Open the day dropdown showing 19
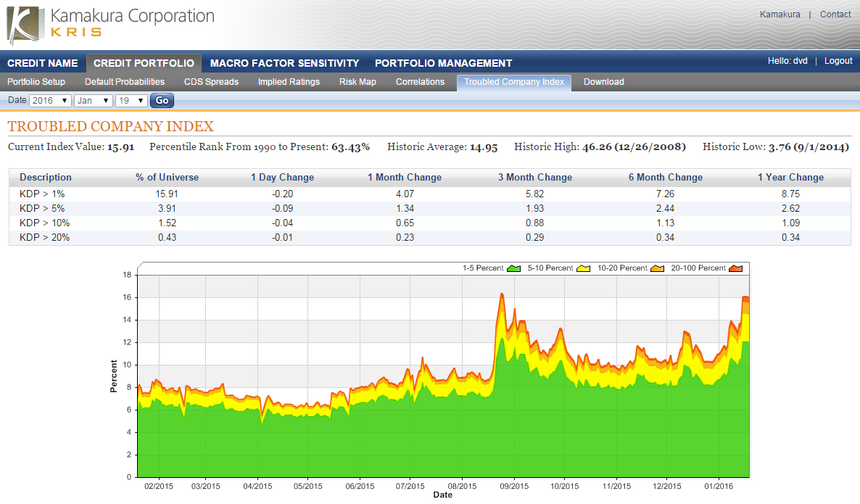This screenshot has width=860, height=504. pos(131,100)
